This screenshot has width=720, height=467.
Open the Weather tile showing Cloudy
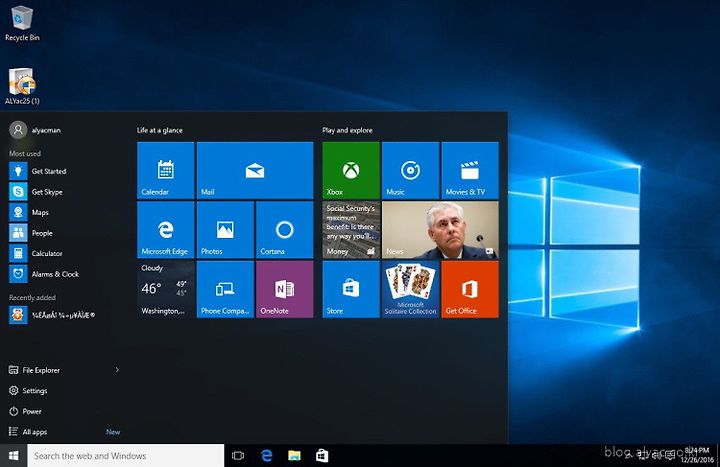tap(165, 289)
